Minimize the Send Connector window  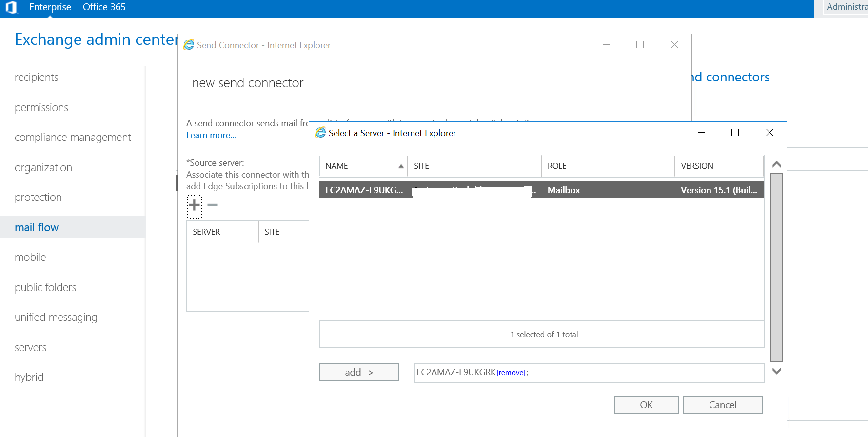pyautogui.click(x=607, y=45)
